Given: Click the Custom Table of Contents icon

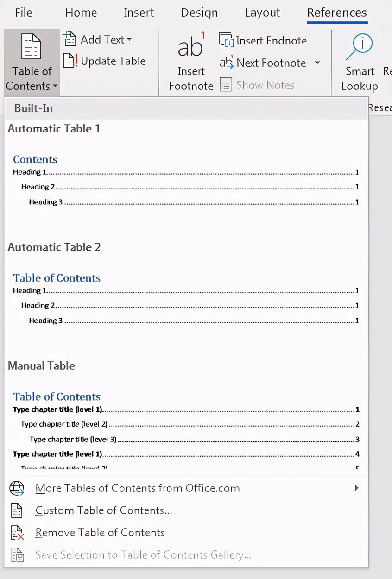Looking at the screenshot, I should coord(17,510).
